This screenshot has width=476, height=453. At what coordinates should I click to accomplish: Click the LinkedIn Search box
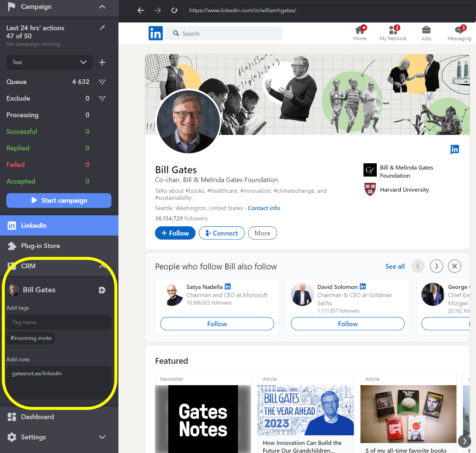[224, 33]
